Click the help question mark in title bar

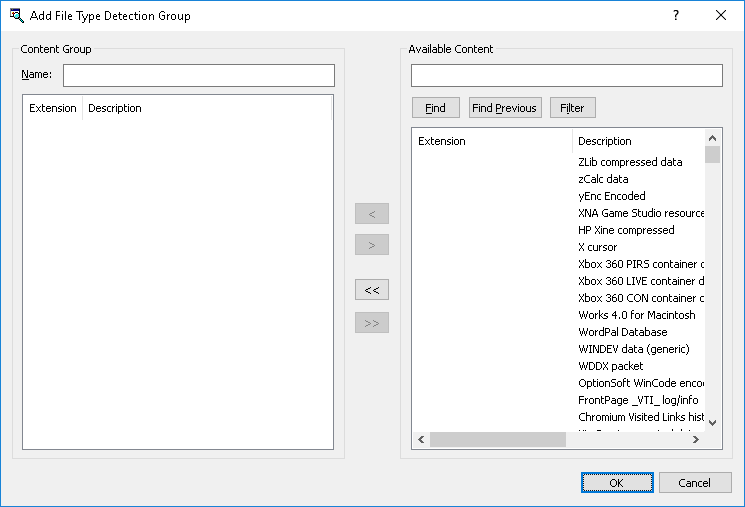[x=676, y=15]
